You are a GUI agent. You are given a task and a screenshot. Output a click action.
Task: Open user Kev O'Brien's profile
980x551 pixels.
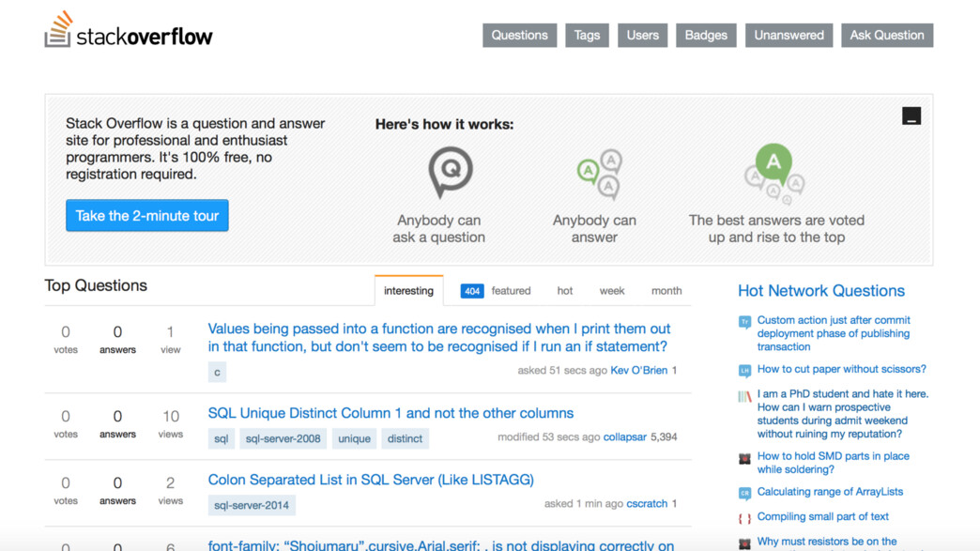[638, 371]
